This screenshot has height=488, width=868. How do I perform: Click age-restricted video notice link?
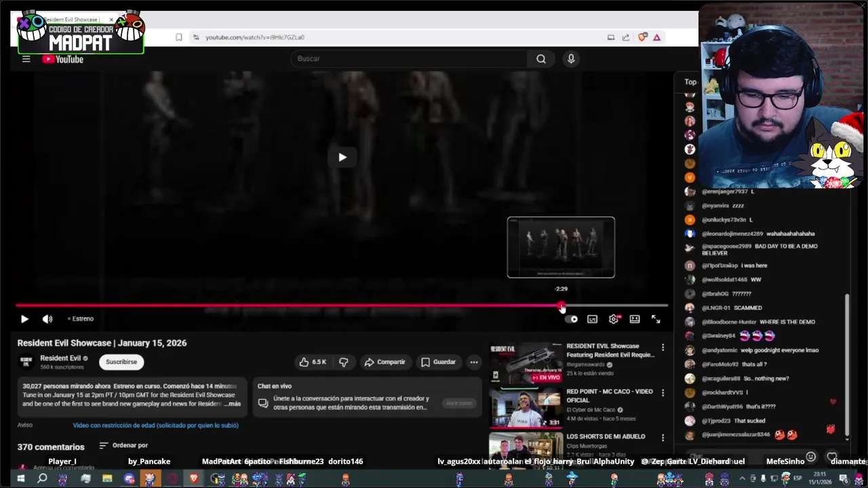(156, 425)
